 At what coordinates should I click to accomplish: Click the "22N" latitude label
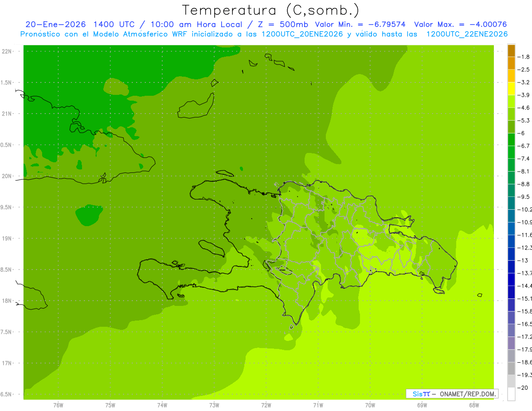(x=7, y=51)
